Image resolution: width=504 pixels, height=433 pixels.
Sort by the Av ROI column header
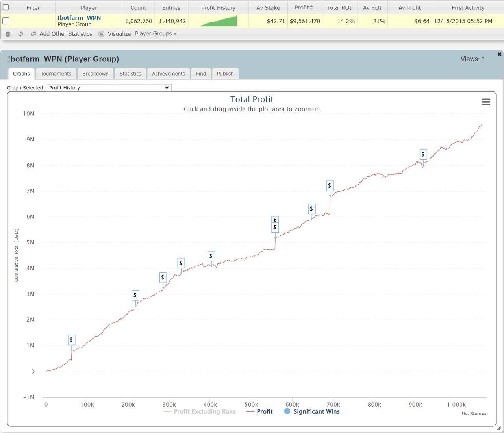(372, 7)
